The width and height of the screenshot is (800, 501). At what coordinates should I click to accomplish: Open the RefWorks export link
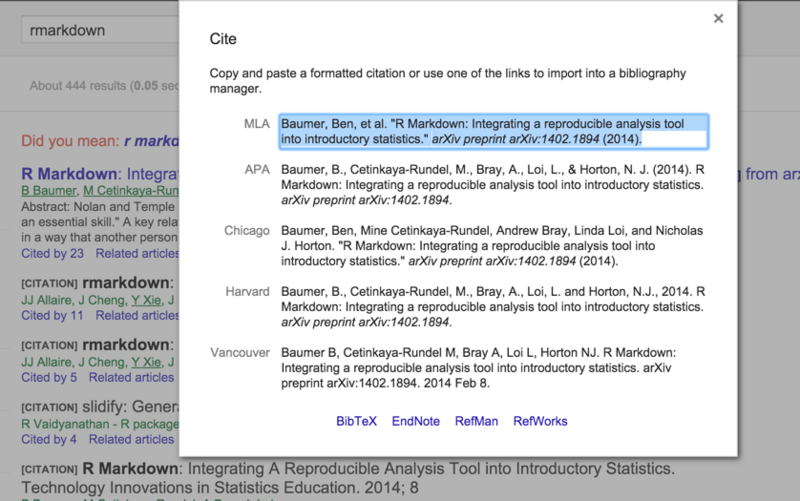[x=540, y=421]
